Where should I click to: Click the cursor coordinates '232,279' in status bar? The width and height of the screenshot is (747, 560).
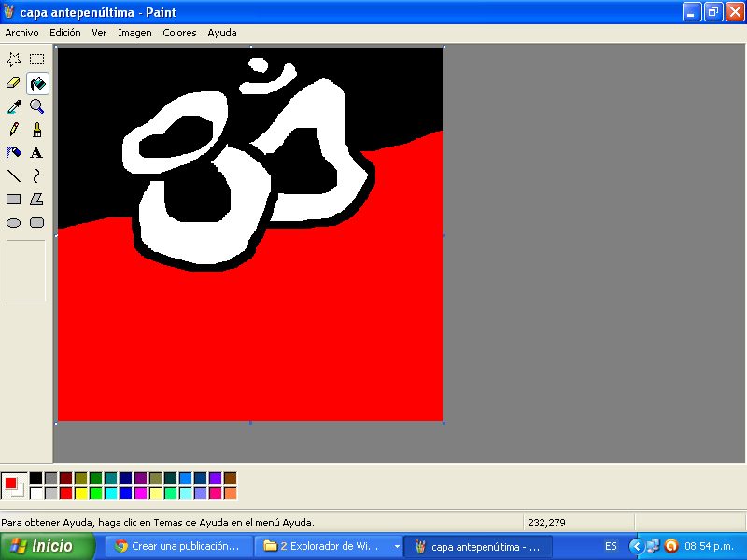pyautogui.click(x=546, y=523)
